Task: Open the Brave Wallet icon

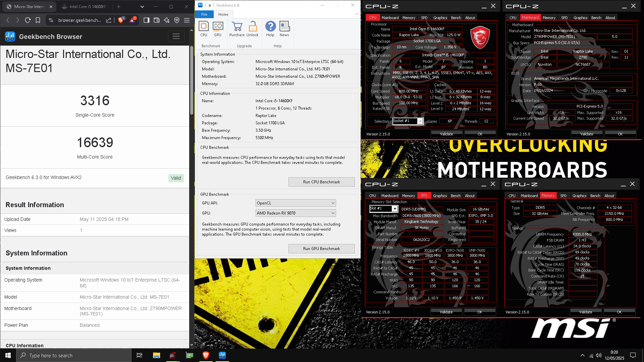Action: pyautogui.click(x=156, y=20)
